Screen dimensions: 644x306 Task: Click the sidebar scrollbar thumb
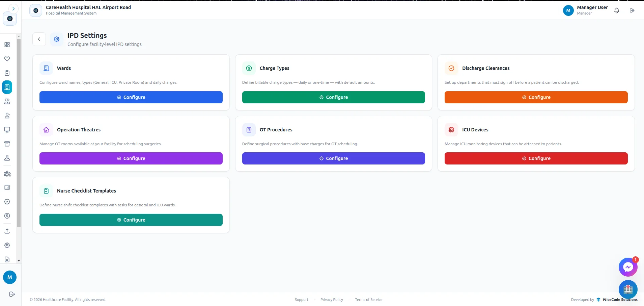pyautogui.click(x=19, y=133)
